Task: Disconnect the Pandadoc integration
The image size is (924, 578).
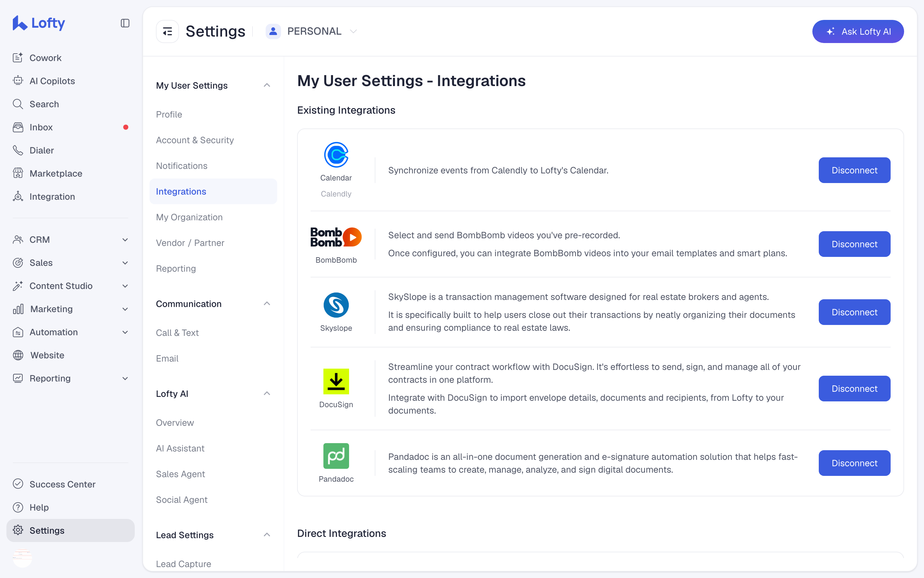Action: [854, 463]
